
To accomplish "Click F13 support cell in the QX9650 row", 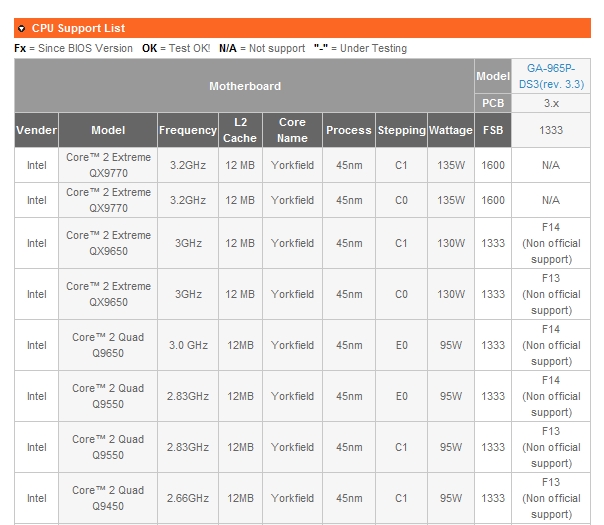I will coord(551,294).
